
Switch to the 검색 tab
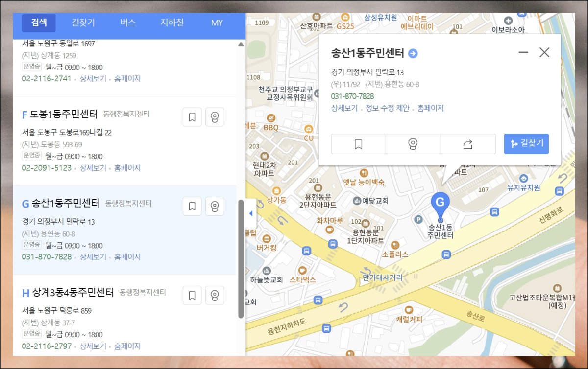39,23
